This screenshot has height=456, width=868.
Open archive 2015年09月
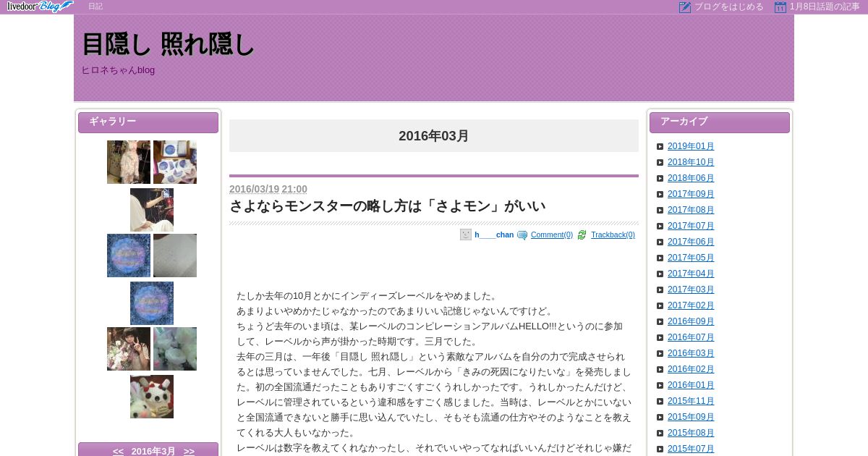(691, 417)
